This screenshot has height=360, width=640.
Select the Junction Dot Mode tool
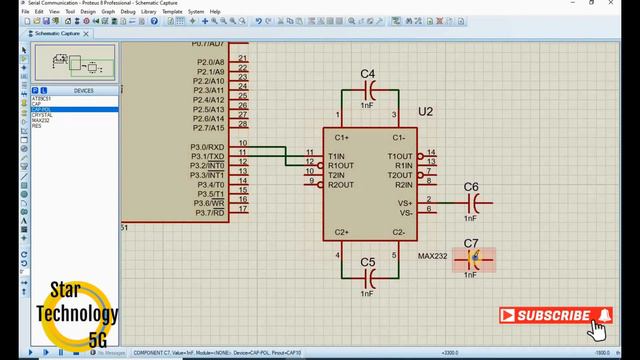[x=24, y=68]
